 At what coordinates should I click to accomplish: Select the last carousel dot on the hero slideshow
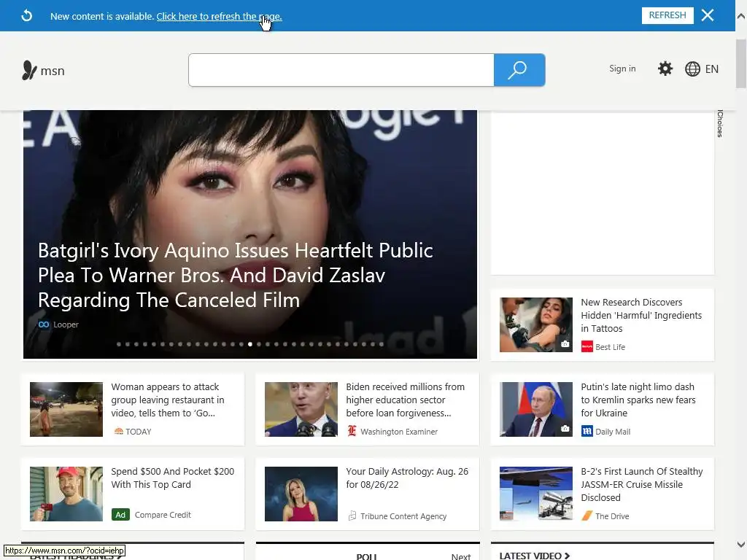(x=381, y=344)
